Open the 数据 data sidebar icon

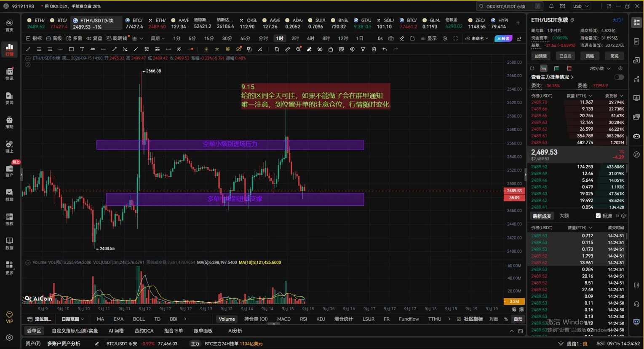click(x=9, y=244)
